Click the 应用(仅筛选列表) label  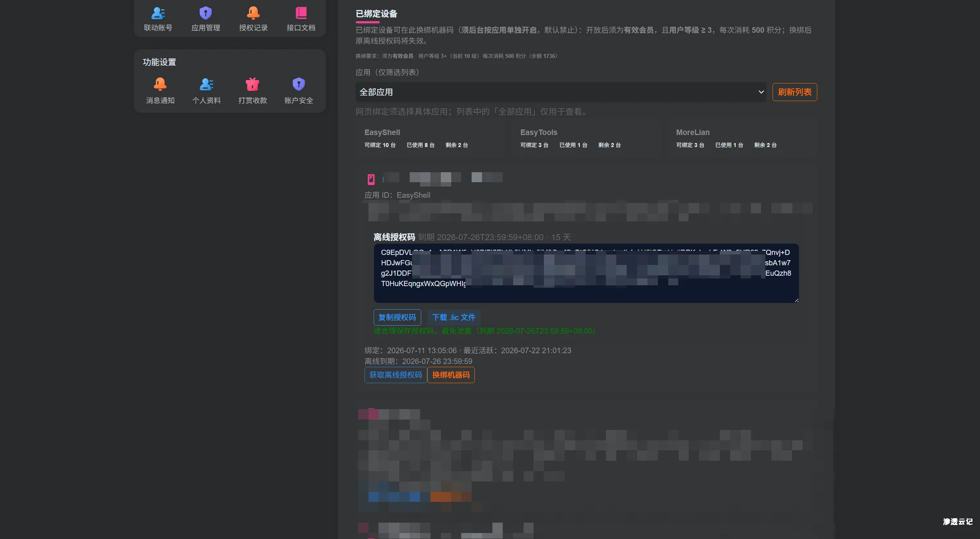click(x=387, y=72)
